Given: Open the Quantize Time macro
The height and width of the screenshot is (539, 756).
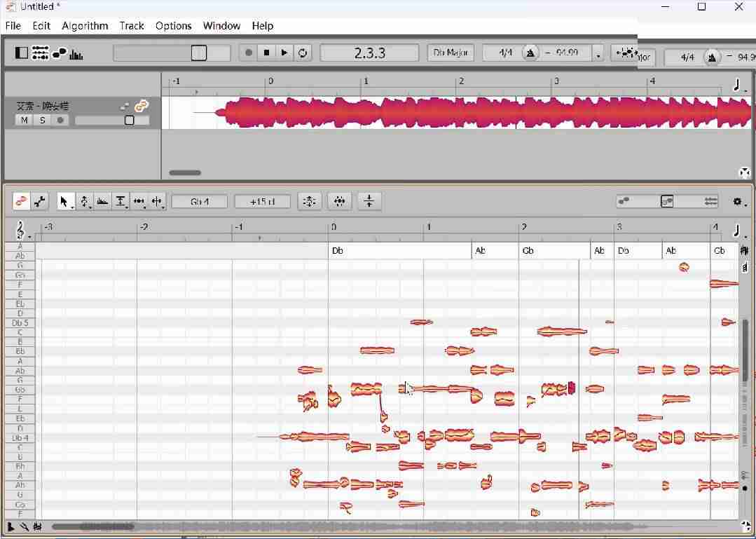Looking at the screenshot, I should pyautogui.click(x=339, y=202).
